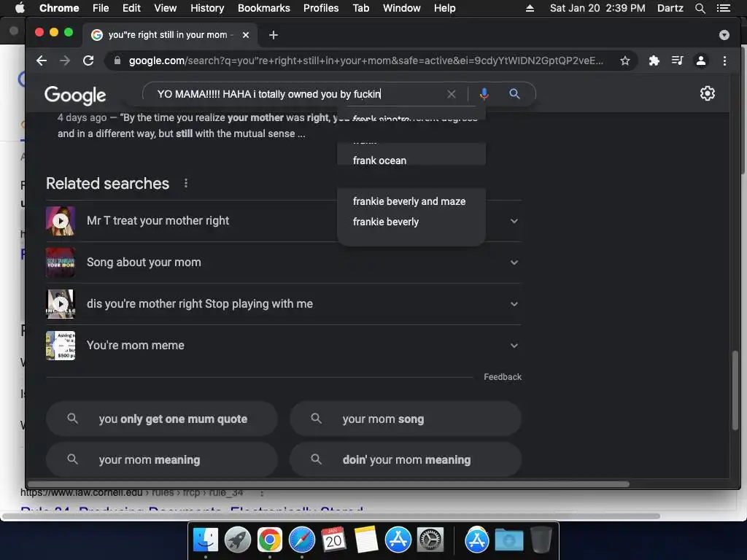Screen dimensions: 747x560
Task: Click the 'You're mom meme' thumbnail
Action: pyautogui.click(x=61, y=345)
